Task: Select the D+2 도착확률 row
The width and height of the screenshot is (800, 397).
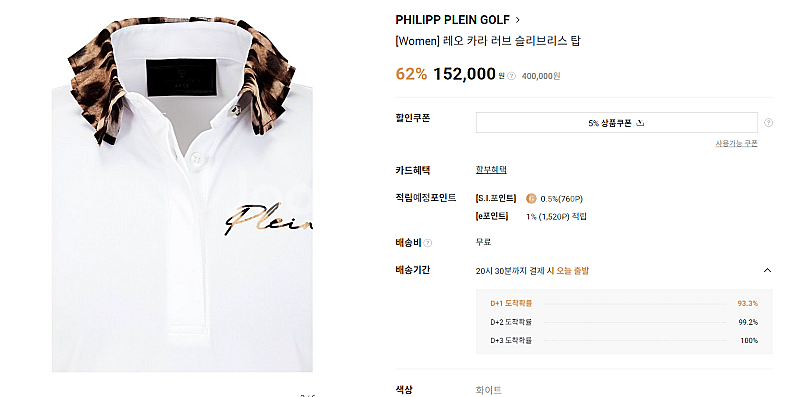Action: tap(624, 322)
